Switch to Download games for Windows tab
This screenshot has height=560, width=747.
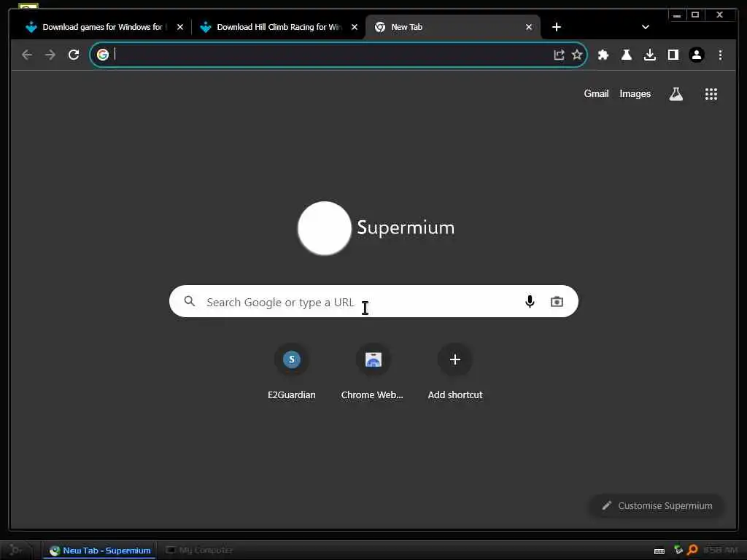pyautogui.click(x=102, y=27)
